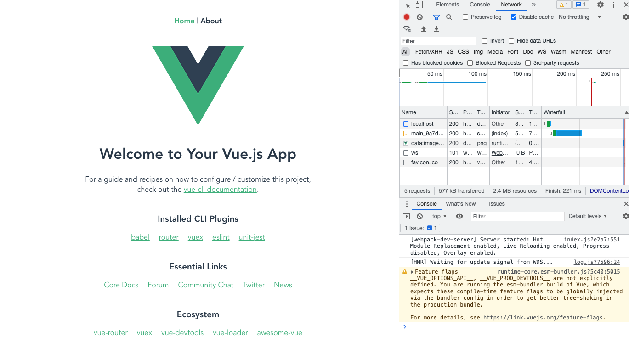
Task: Open network panel settings gear icon
Action: tap(626, 17)
